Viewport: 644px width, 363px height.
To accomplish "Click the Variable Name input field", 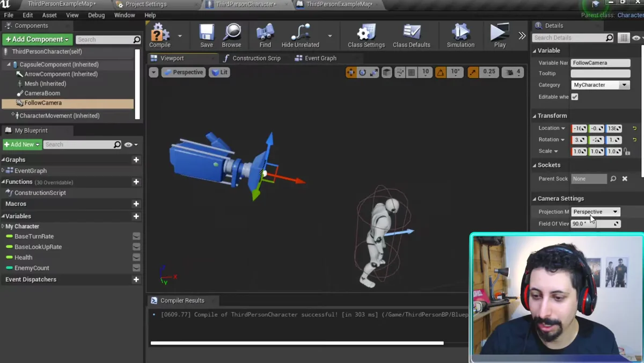I will (x=601, y=63).
